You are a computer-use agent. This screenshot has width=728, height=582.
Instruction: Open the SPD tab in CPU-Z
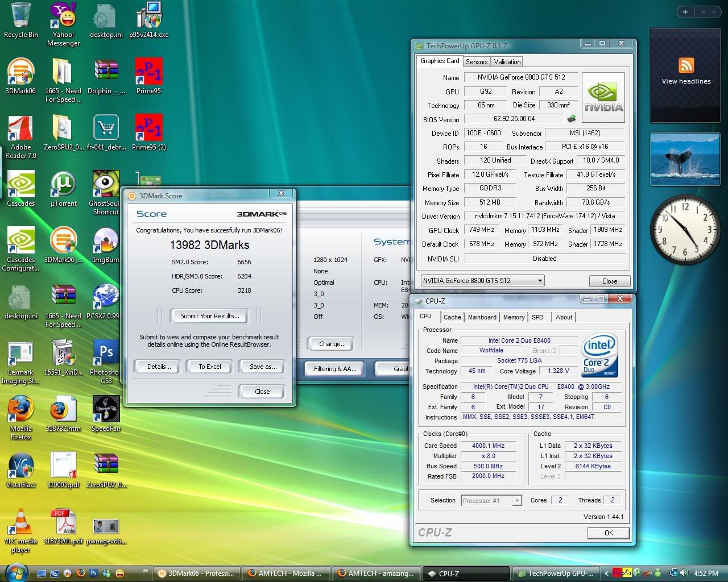pos(537,317)
